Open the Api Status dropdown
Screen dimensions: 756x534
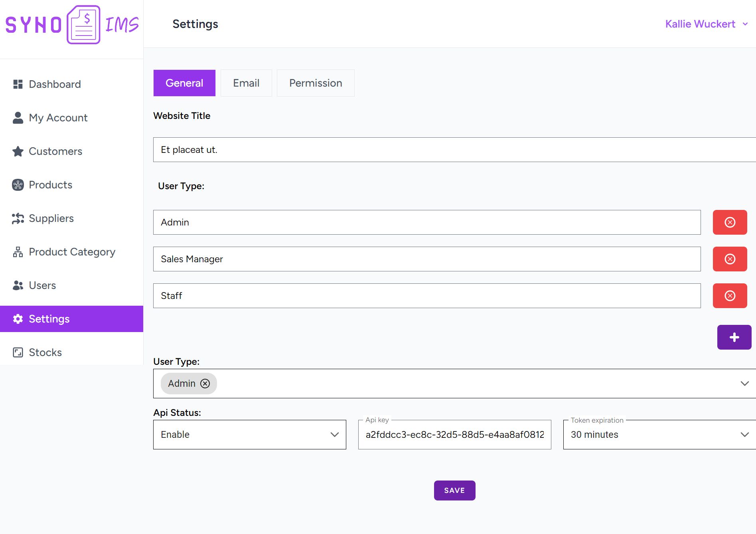[x=249, y=435]
